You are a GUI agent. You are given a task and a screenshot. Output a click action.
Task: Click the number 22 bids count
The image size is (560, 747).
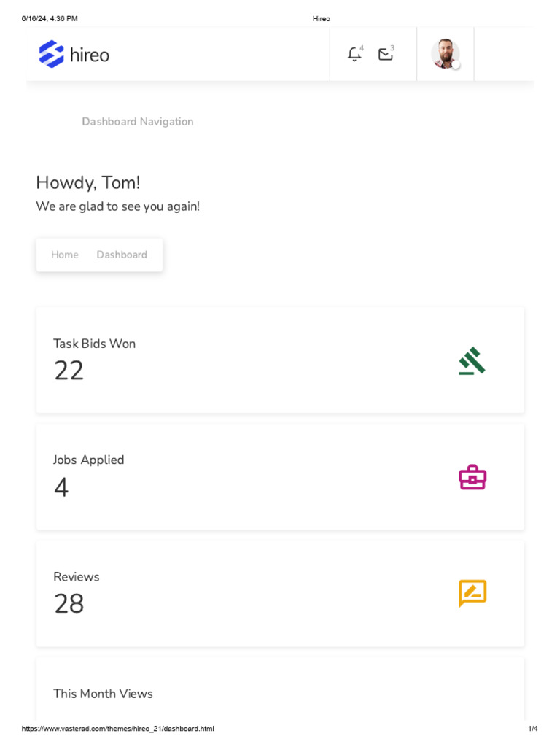(x=69, y=371)
